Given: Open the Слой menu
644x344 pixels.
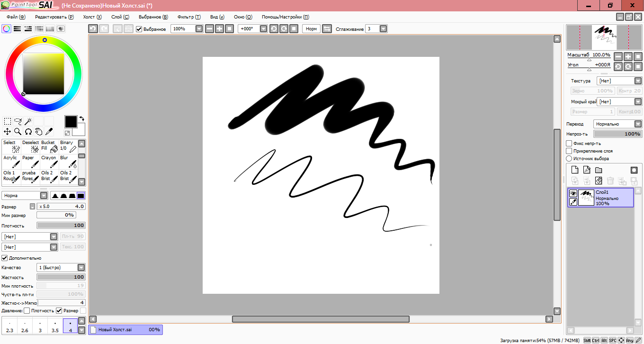Looking at the screenshot, I should pyautogui.click(x=120, y=17).
